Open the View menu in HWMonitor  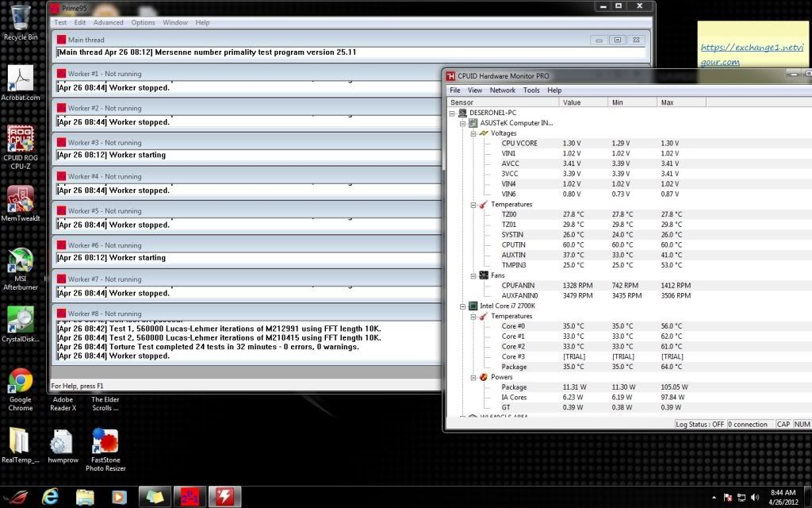point(475,90)
